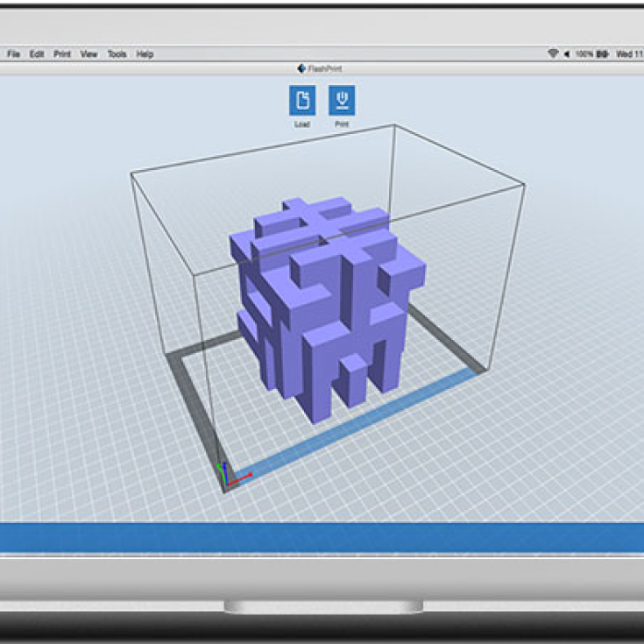Click the 'Load' text label
The image size is (644, 644).
pyautogui.click(x=302, y=124)
